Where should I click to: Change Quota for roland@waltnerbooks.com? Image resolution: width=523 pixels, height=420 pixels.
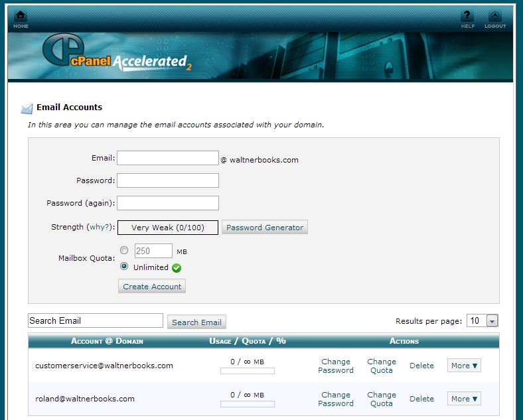(x=382, y=399)
